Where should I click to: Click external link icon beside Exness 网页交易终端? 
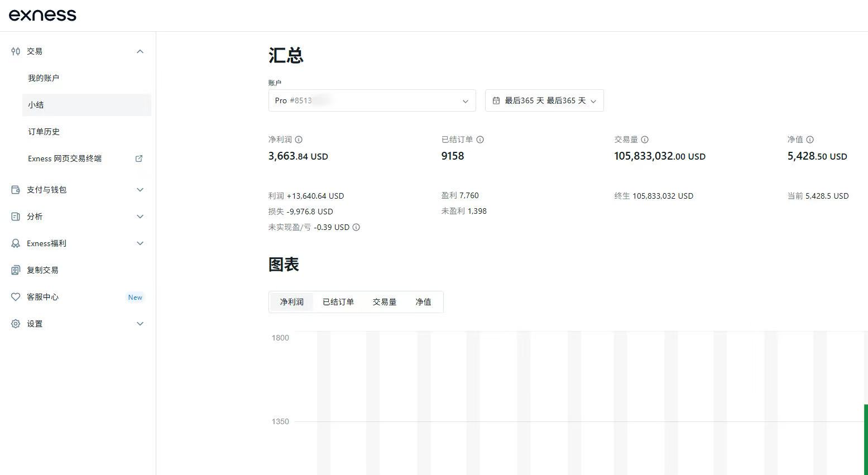click(139, 159)
